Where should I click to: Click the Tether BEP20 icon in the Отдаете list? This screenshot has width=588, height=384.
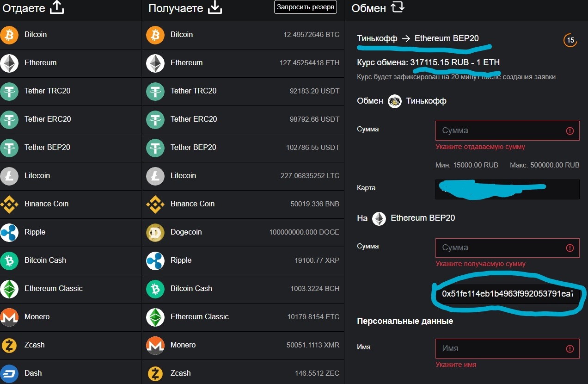pos(9,148)
